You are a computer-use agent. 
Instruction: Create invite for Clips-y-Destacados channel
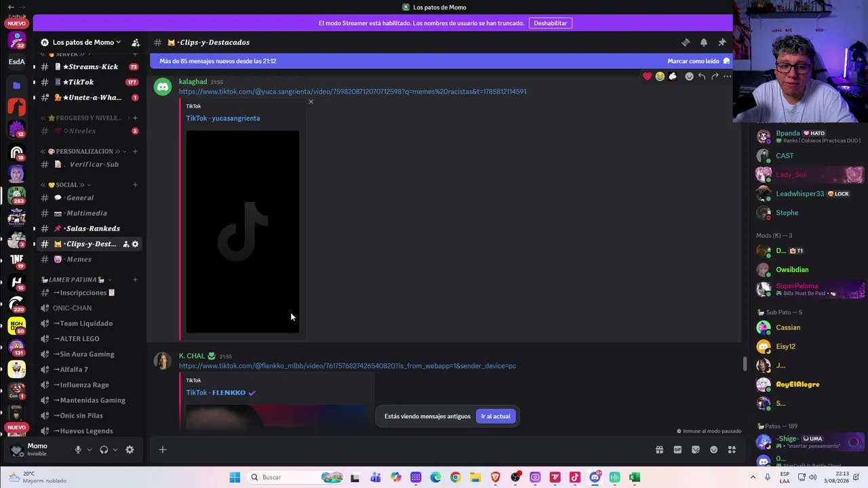tap(125, 244)
